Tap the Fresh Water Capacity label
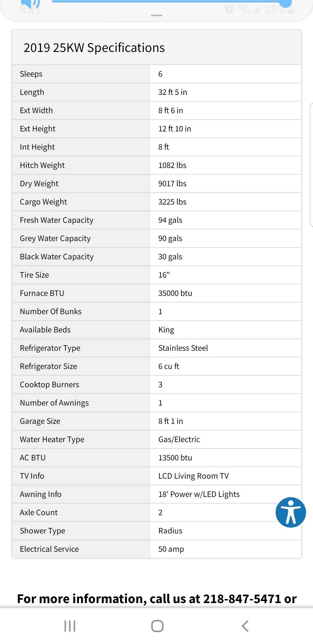The width and height of the screenshot is (313, 644). click(x=57, y=220)
